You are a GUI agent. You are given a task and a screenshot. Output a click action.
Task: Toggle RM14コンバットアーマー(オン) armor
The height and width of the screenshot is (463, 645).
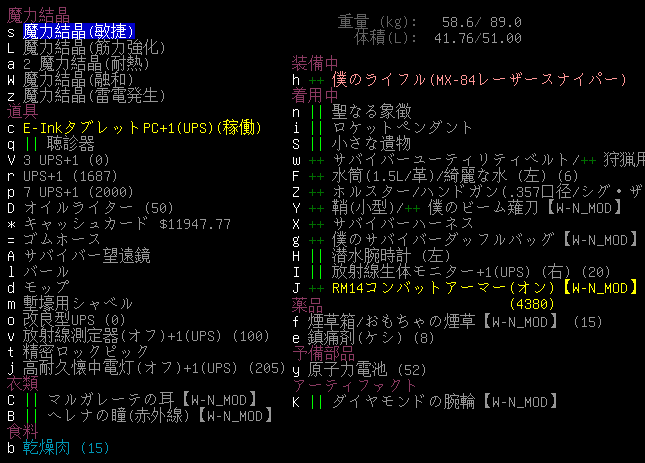470,288
